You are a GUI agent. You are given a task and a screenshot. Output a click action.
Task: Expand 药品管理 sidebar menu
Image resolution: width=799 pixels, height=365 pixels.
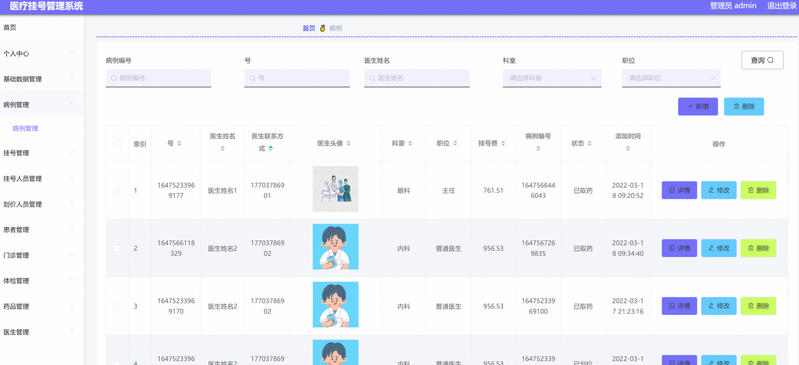click(42, 306)
